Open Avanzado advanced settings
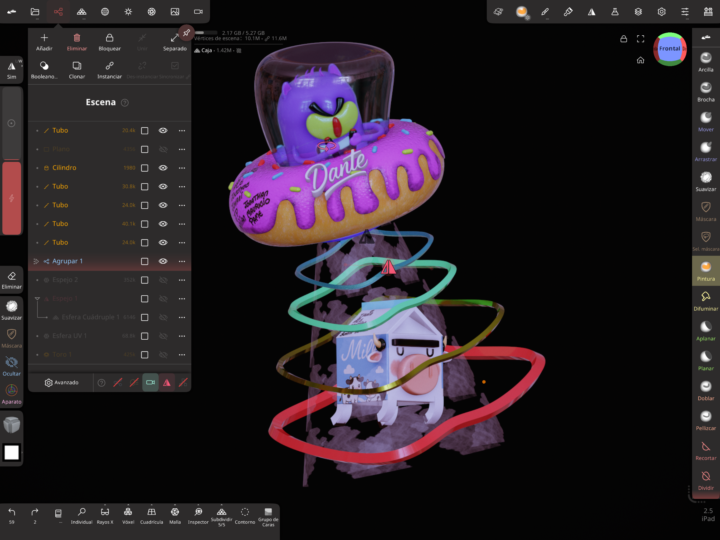 [62, 382]
